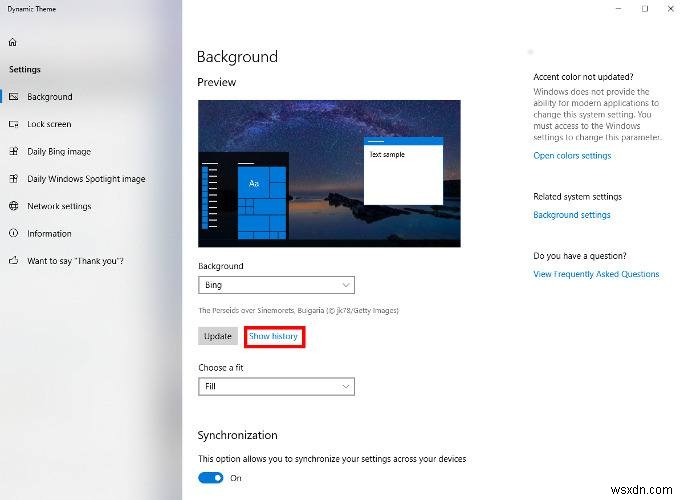
Task: Click the Network settings globe icon
Action: pos(14,206)
